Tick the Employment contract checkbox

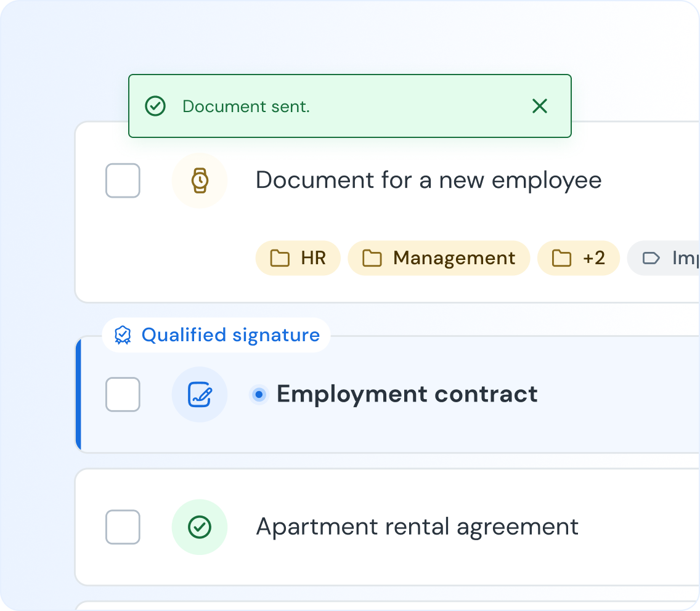point(123,394)
